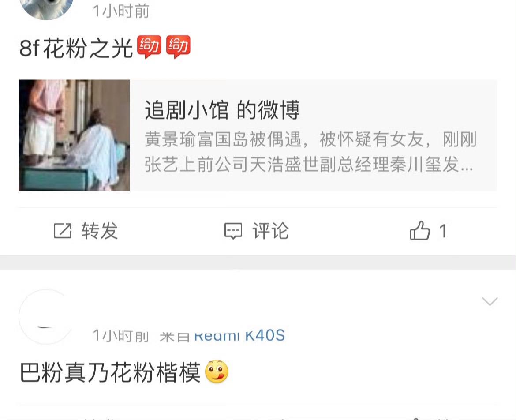Open the first poster's profile avatar
This screenshot has width=516, height=420.
tap(46, 8)
